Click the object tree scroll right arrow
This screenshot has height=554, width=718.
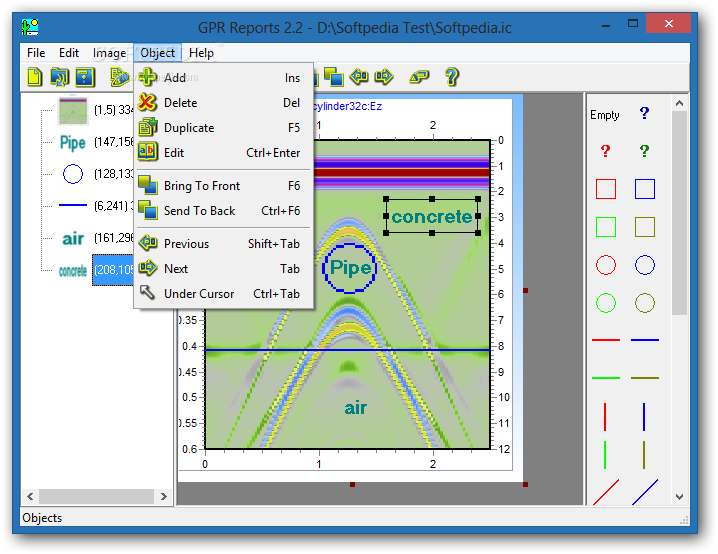tap(163, 496)
